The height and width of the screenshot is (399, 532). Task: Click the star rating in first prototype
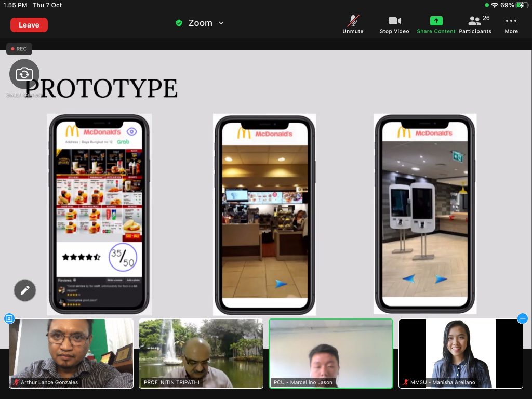[82, 257]
